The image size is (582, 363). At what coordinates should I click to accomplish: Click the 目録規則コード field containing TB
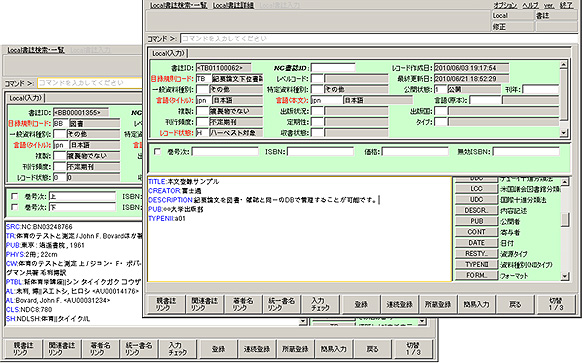pos(203,79)
